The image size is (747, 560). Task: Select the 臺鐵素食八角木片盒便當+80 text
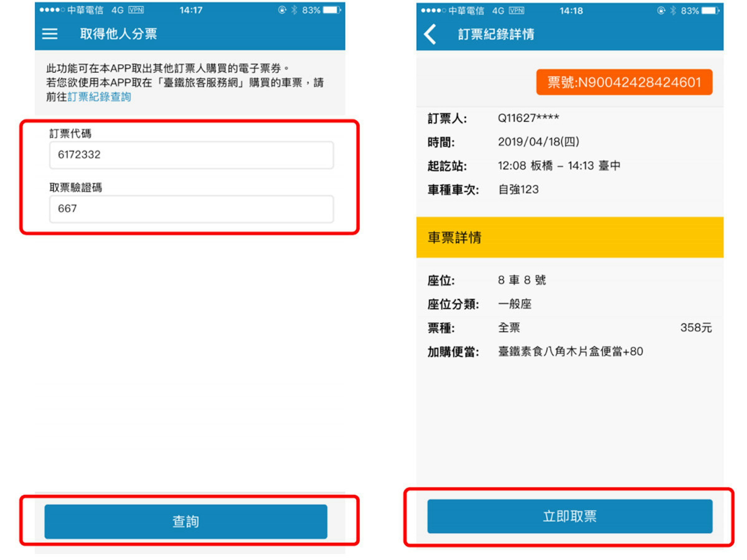[571, 351]
